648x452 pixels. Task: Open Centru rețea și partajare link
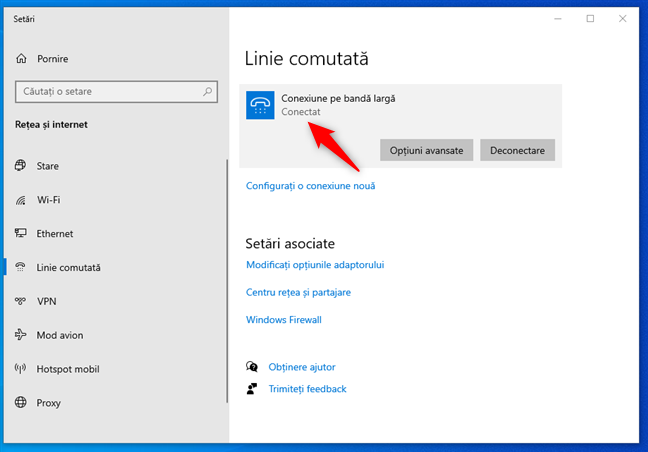[x=298, y=292]
